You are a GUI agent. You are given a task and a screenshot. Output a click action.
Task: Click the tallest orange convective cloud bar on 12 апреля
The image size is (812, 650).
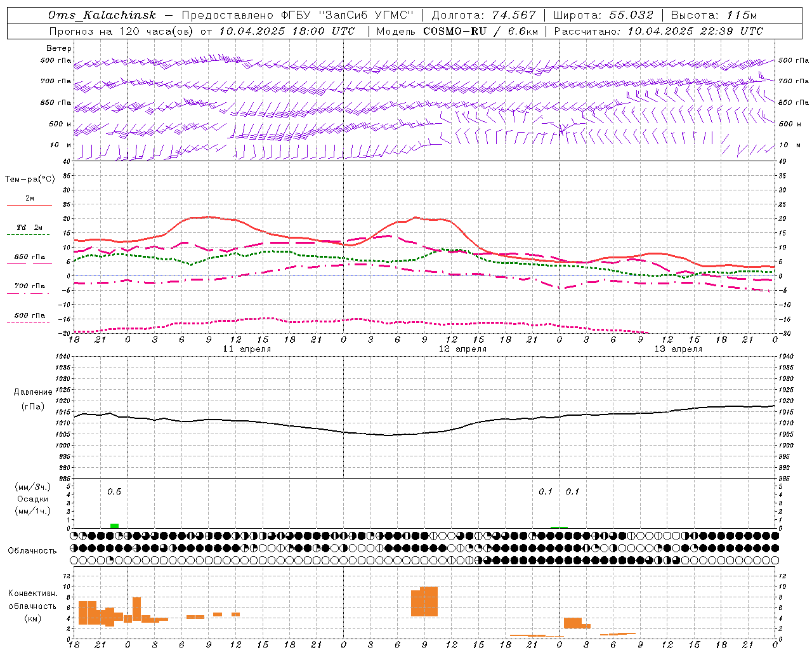[429, 601]
